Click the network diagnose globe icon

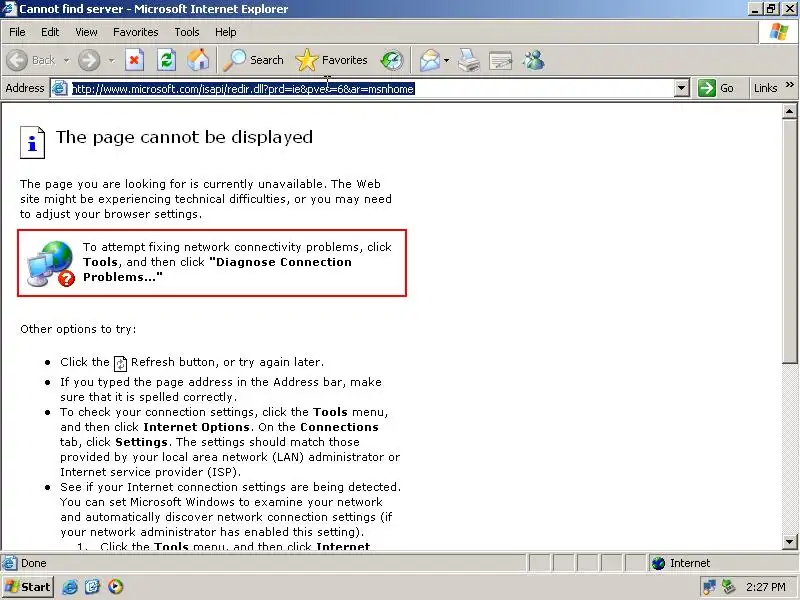51,263
